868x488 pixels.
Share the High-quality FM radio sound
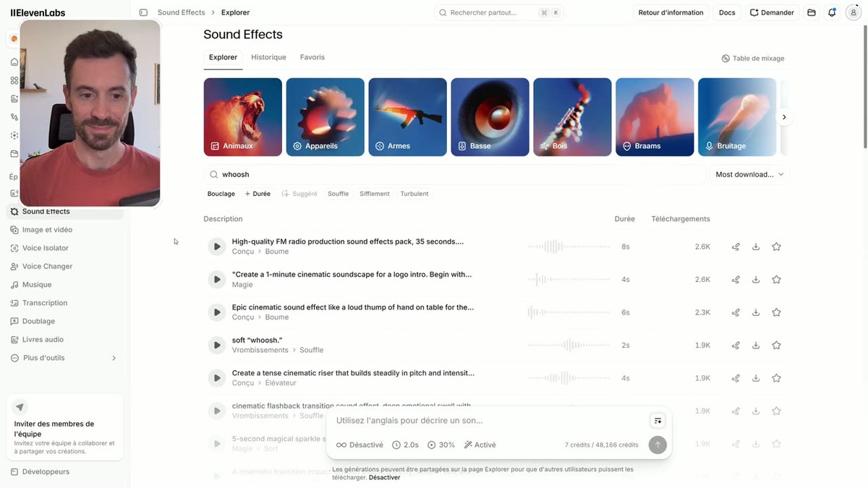tap(736, 247)
